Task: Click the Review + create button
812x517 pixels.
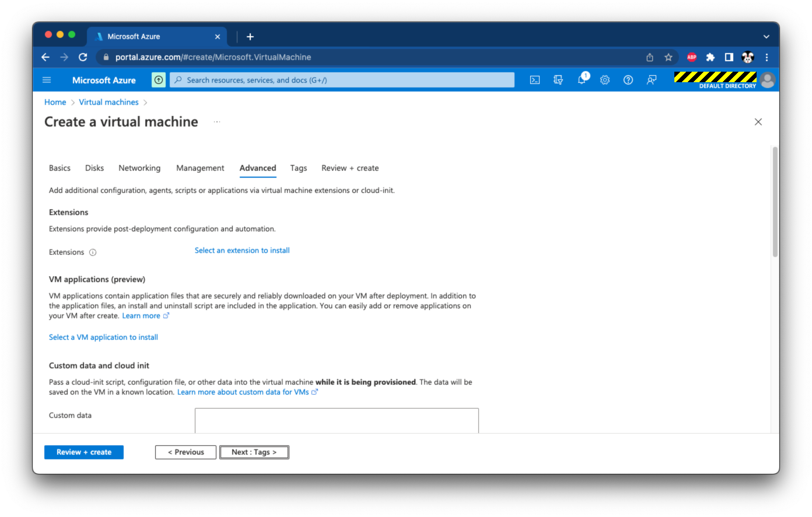Action: 84,452
